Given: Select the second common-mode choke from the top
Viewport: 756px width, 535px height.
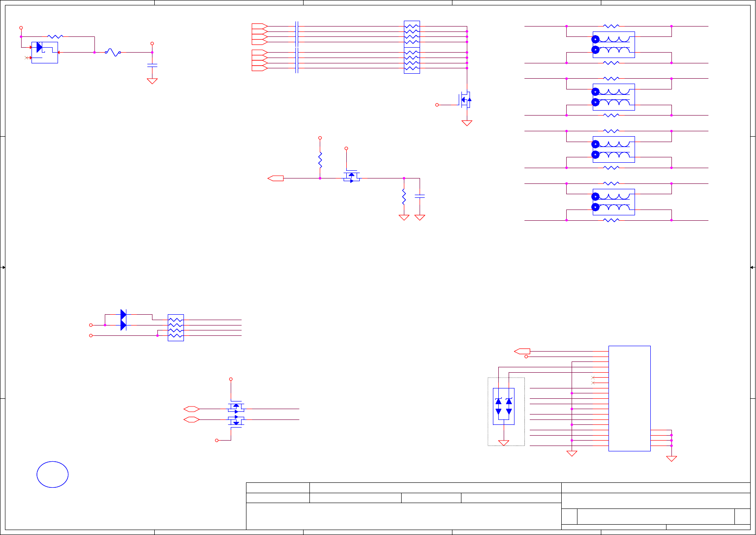Looking at the screenshot, I should tap(614, 97).
